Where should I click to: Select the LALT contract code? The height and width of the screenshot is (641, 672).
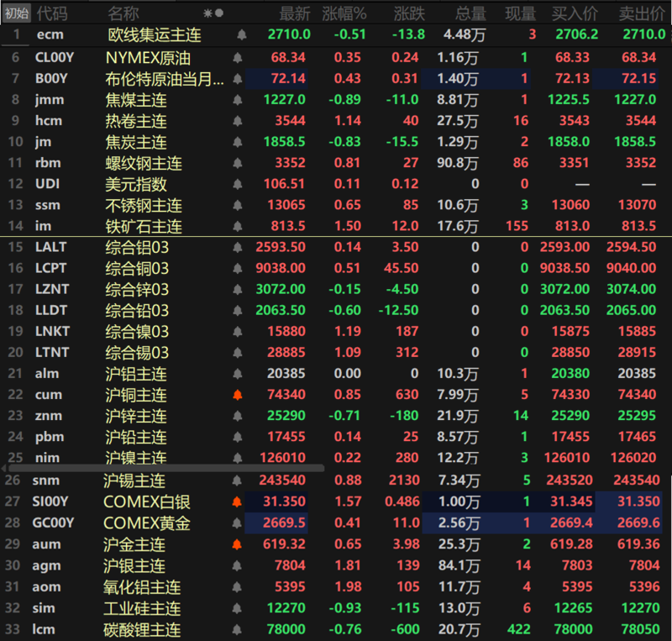point(51,247)
